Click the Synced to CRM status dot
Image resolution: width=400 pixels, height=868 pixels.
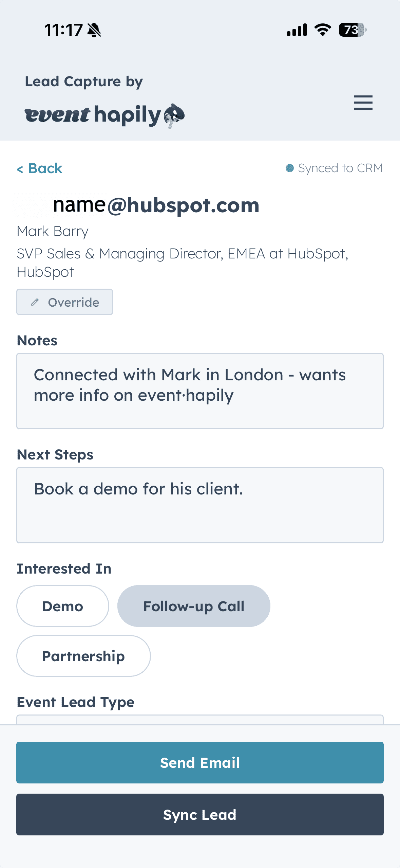[290, 168]
